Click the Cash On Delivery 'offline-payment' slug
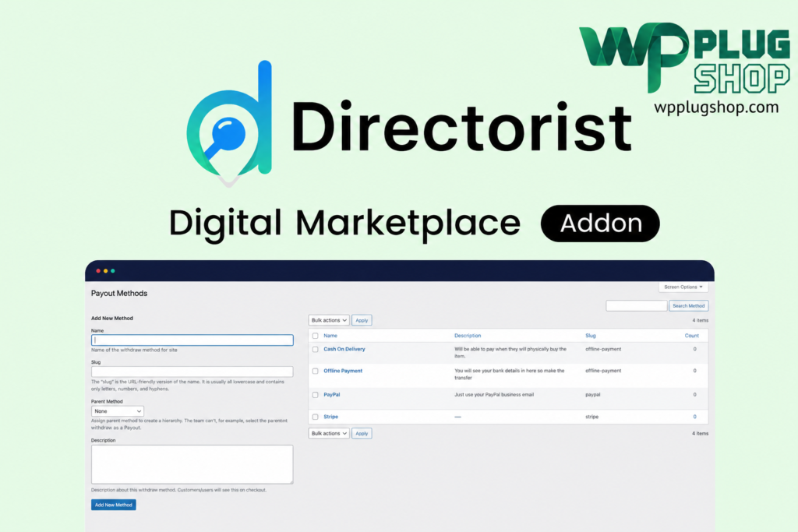 click(x=603, y=350)
